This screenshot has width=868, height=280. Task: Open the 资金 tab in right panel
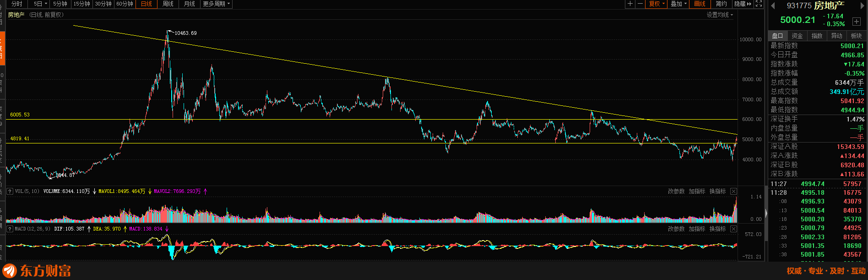pyautogui.click(x=797, y=36)
